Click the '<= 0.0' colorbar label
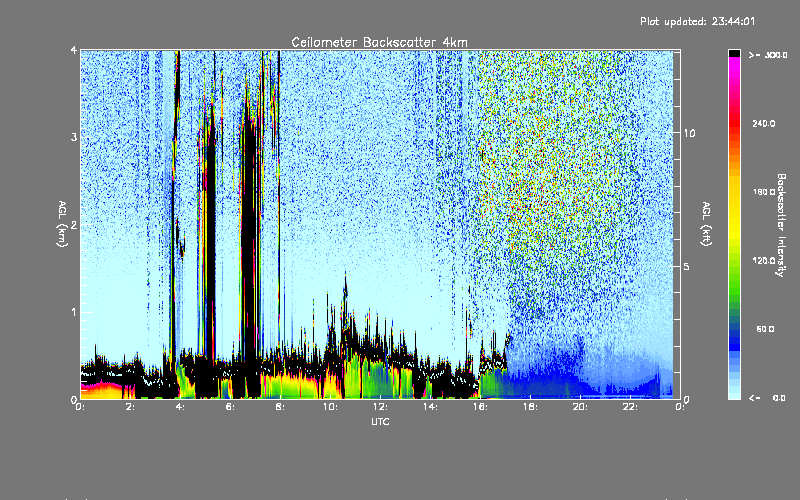The image size is (800, 500). (x=767, y=398)
